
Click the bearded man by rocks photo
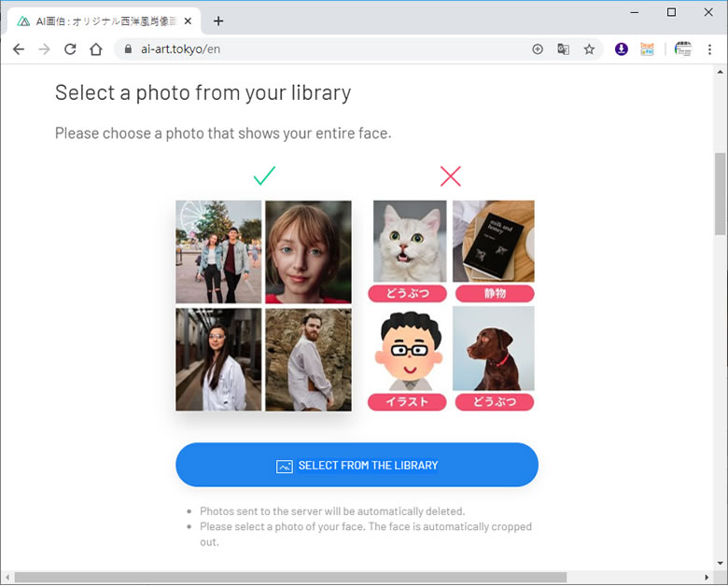[308, 359]
